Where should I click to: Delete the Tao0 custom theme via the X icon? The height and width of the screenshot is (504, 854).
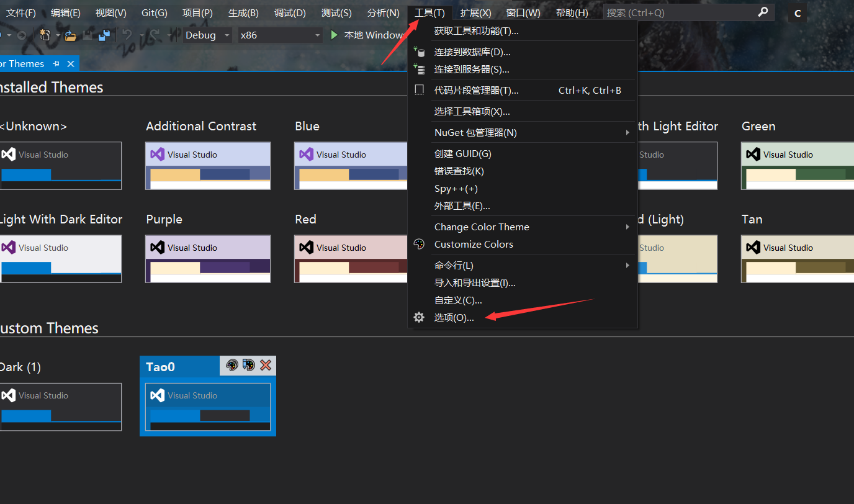pos(266,366)
